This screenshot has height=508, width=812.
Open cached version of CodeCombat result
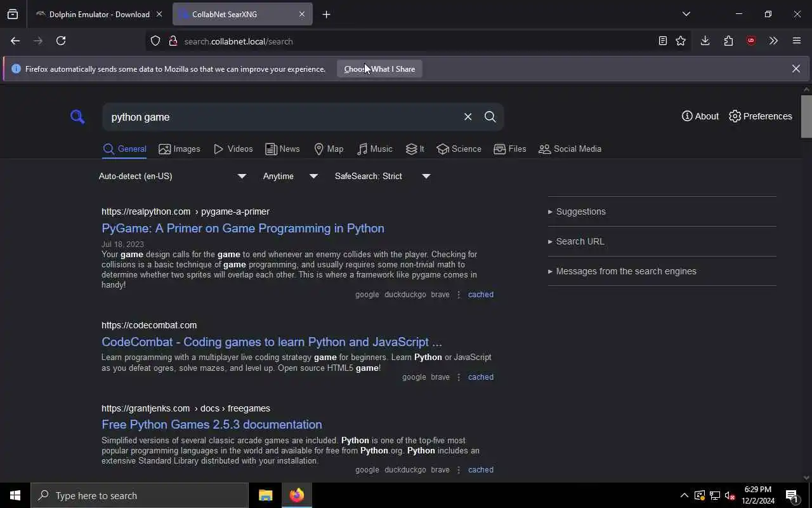(480, 377)
